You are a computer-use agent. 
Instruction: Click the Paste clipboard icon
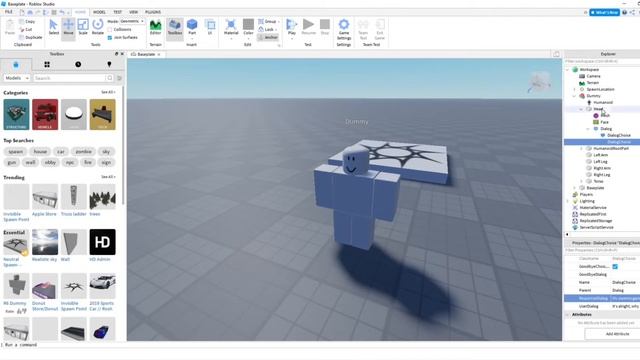pyautogui.click(x=10, y=27)
